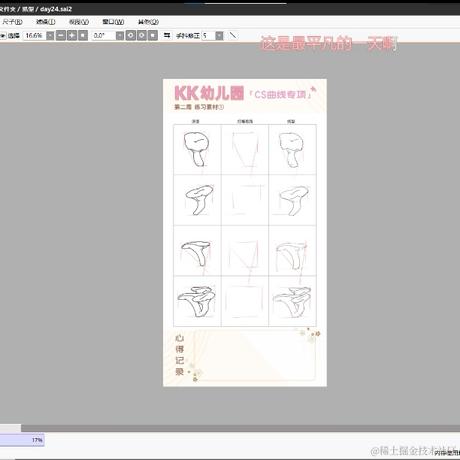Open the 滤镜(T) filter menu
Viewport: 460px width, 460px height.
46,22
